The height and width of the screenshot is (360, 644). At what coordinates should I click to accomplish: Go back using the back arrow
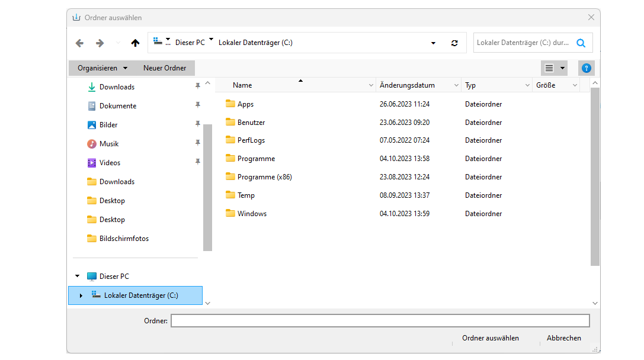pyautogui.click(x=79, y=43)
